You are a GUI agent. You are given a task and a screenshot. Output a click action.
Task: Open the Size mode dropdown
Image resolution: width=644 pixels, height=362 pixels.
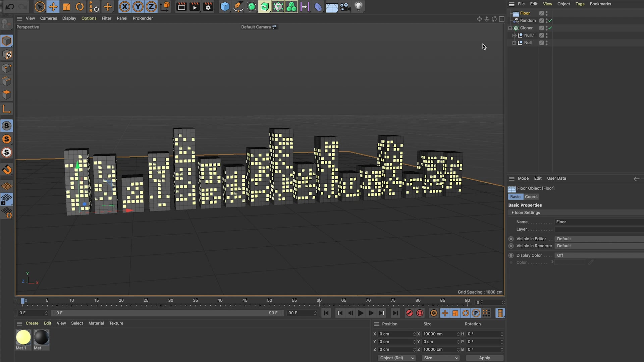[440, 358]
